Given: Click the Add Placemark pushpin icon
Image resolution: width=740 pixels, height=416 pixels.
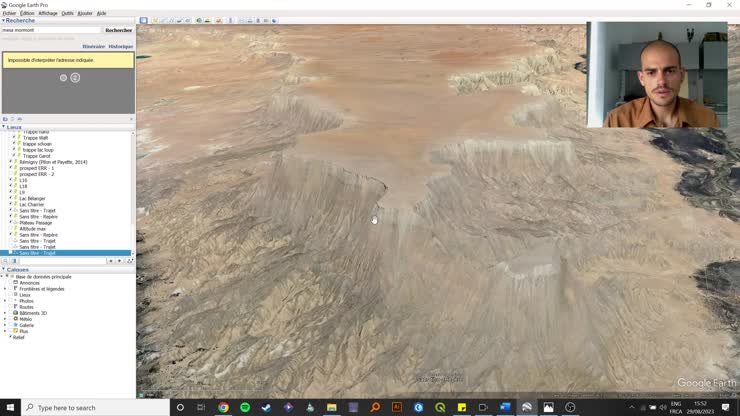Looking at the screenshot, I should pos(155,20).
